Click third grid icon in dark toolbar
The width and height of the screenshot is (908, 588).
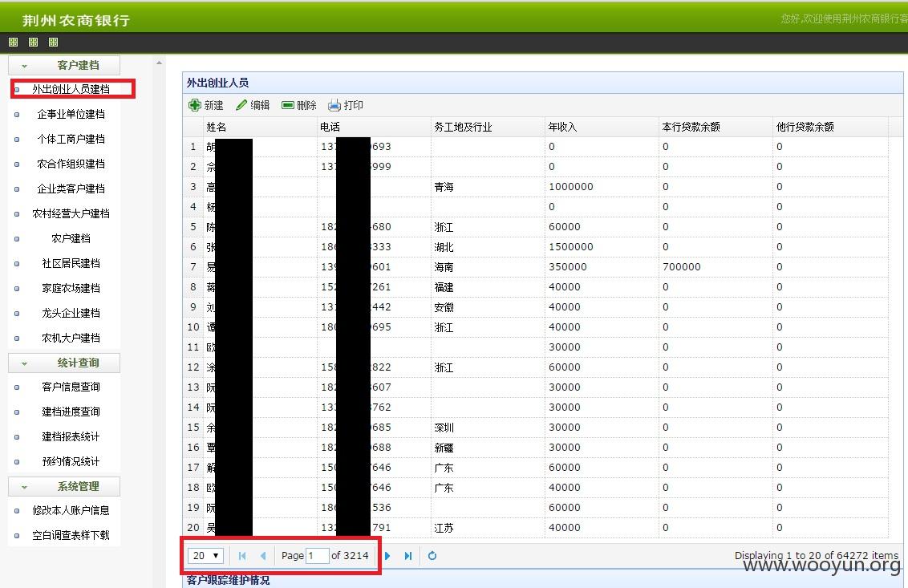[53, 42]
